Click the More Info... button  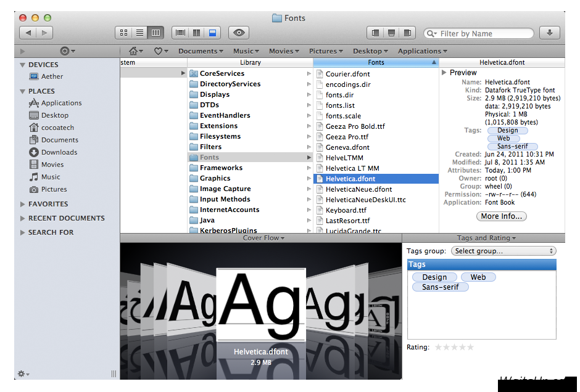pos(502,216)
